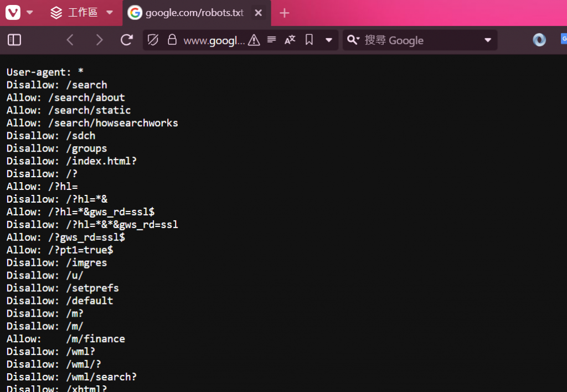Click the "Allow: /search/about" line
Image resolution: width=567 pixels, height=392 pixels.
(65, 97)
